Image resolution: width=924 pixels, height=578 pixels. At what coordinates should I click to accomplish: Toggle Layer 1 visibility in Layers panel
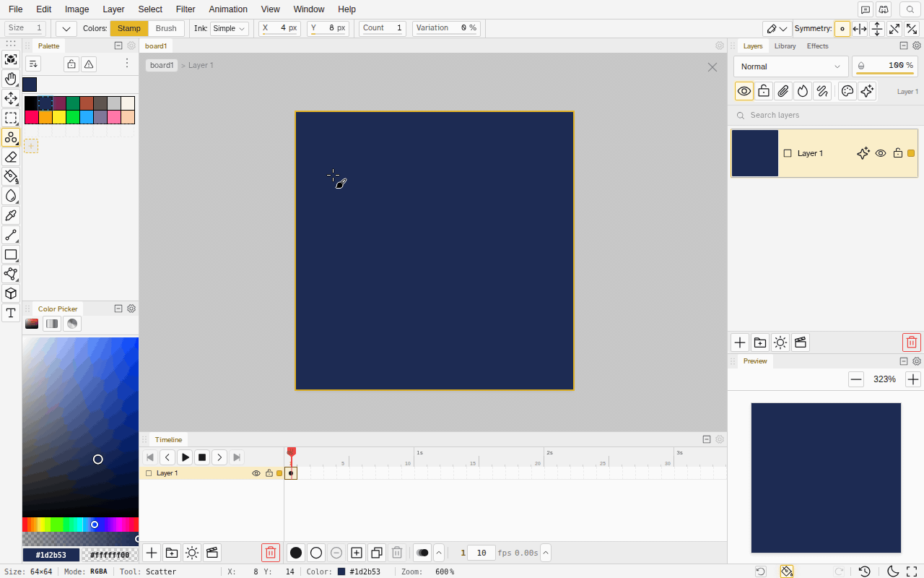pyautogui.click(x=881, y=153)
